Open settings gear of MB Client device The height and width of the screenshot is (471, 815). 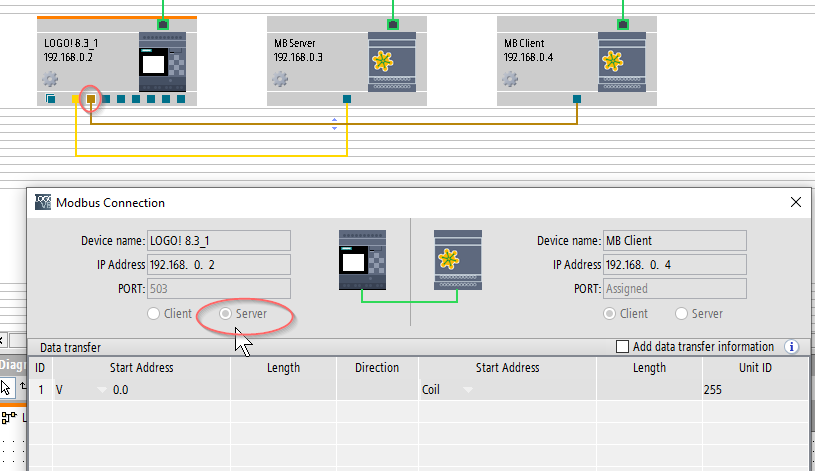[x=510, y=80]
